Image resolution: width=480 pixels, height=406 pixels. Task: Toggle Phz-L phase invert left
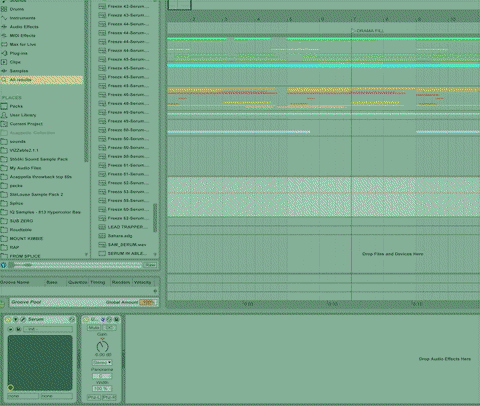94,398
